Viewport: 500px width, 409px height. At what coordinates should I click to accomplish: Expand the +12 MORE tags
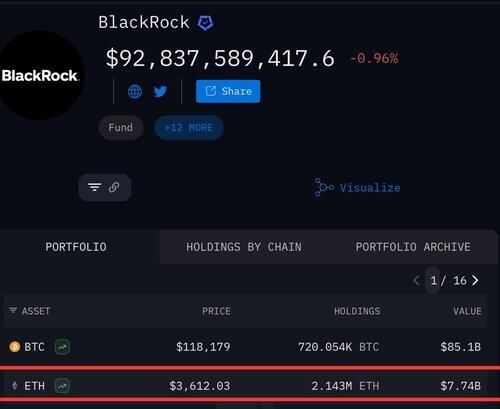click(189, 128)
